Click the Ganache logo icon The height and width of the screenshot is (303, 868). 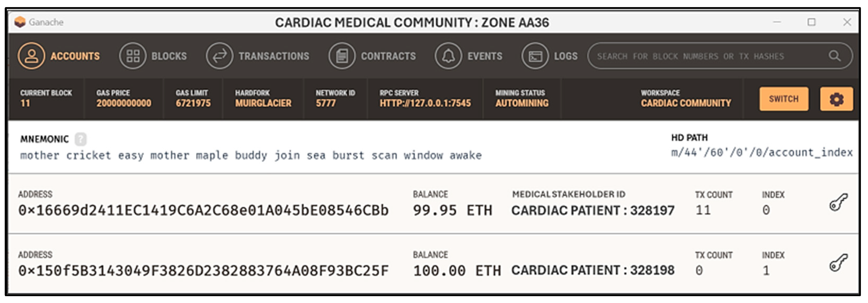point(20,22)
